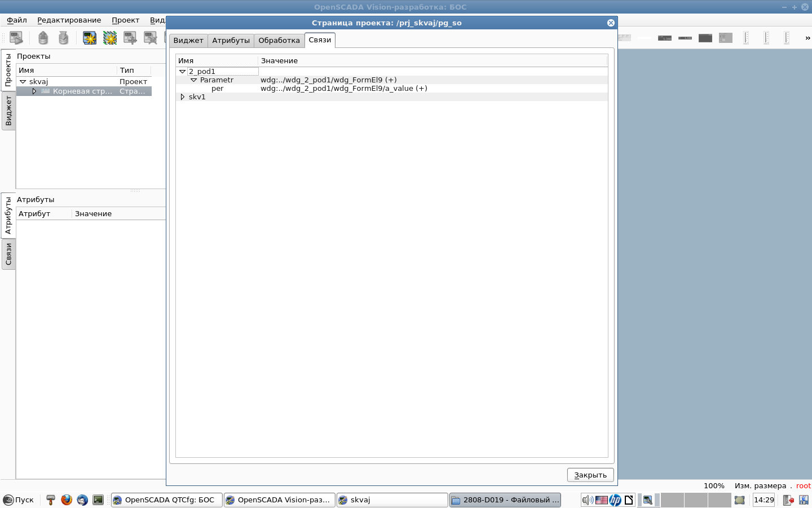Click the volume icon in system tray
The width and height of the screenshot is (812, 508).
[587, 500]
